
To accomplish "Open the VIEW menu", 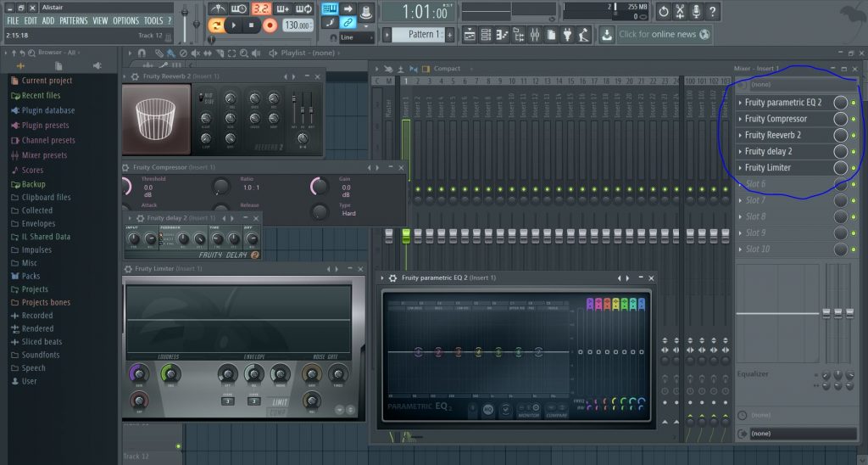I will [x=100, y=20].
